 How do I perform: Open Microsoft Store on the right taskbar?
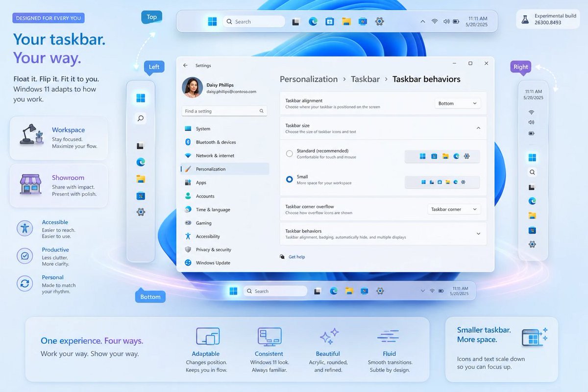532,230
